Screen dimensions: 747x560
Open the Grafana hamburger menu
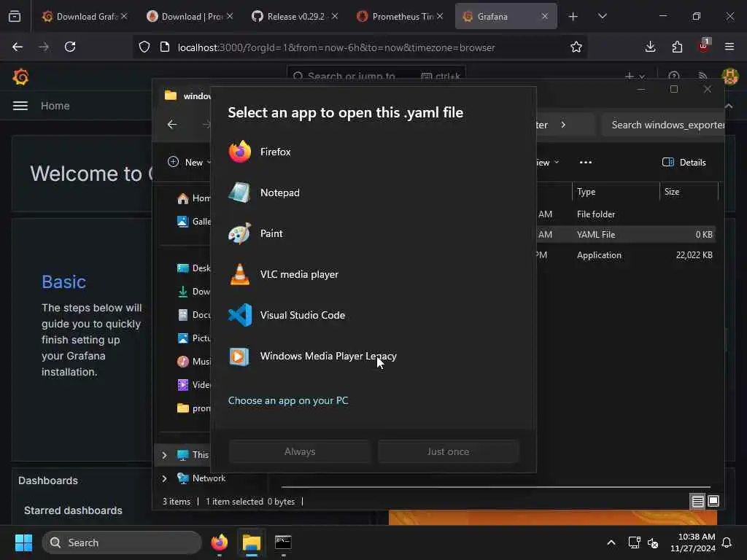point(20,106)
